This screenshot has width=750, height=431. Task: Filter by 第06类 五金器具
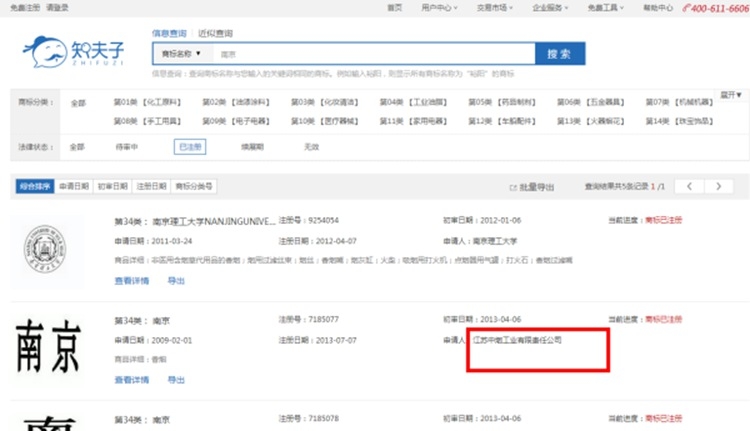(x=591, y=102)
